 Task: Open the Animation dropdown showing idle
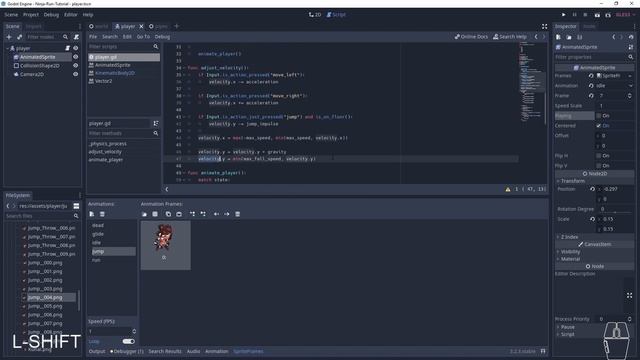(x=615, y=86)
